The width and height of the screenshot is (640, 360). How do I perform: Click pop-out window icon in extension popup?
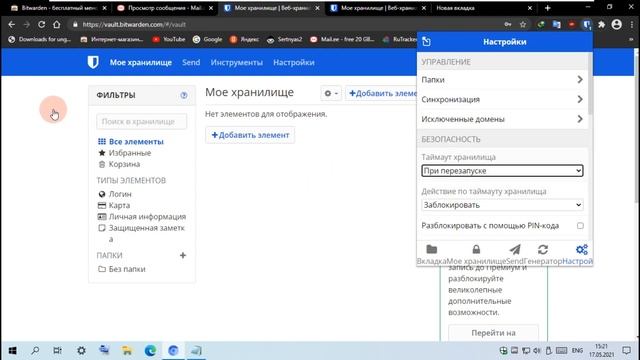[x=427, y=42]
